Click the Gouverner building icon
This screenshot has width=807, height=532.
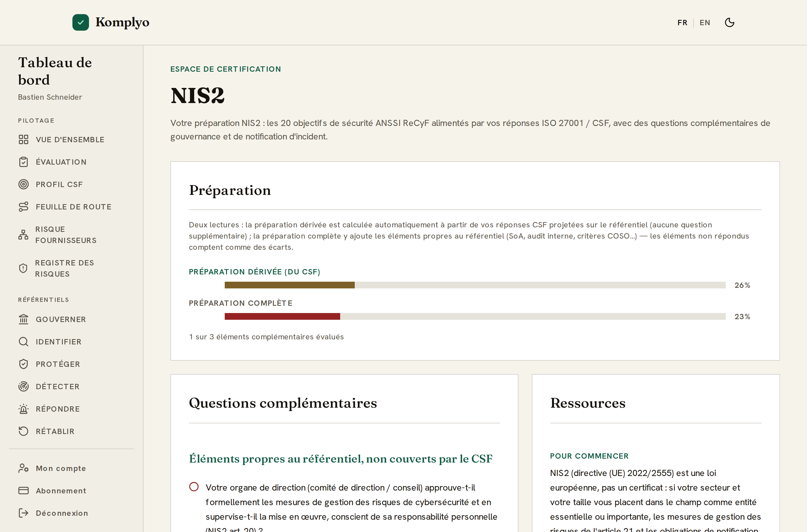tap(24, 319)
